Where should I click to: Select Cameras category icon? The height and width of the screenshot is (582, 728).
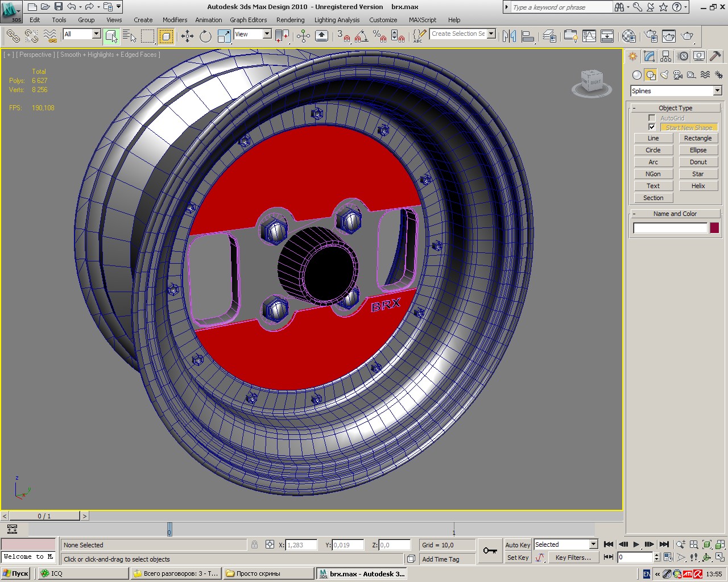pyautogui.click(x=678, y=74)
